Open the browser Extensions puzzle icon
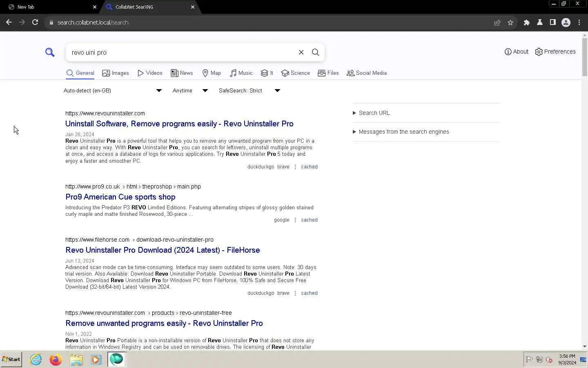This screenshot has height=368, width=588. [x=527, y=22]
